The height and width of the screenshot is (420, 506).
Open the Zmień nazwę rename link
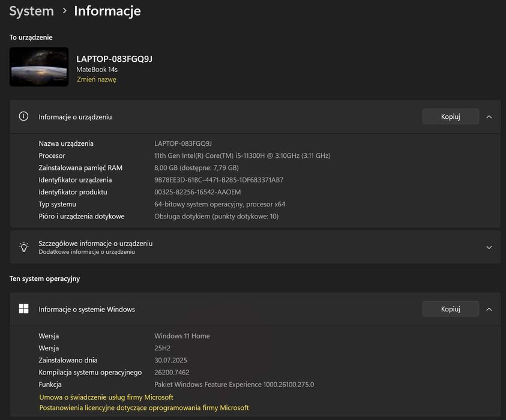click(96, 79)
